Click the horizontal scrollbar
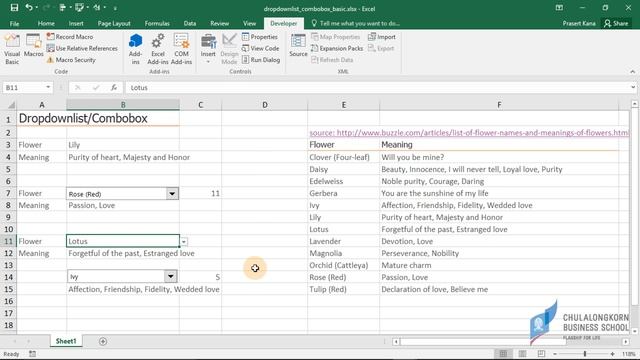The image size is (640, 360). click(x=482, y=341)
